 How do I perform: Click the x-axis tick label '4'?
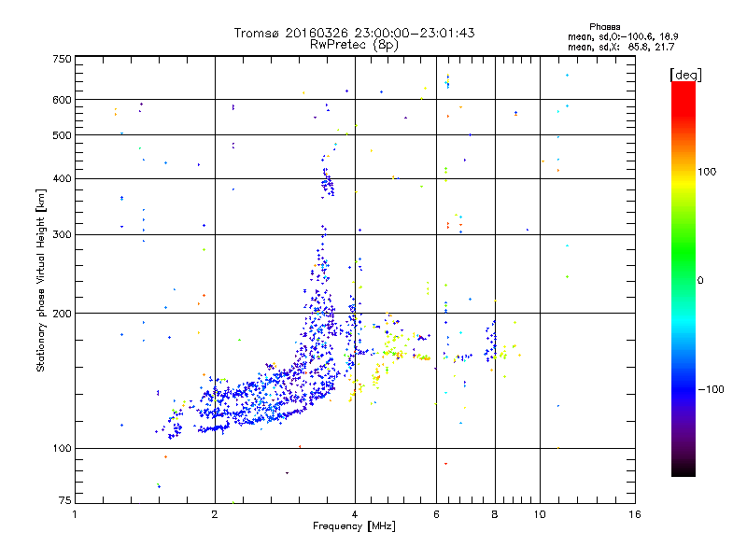pos(355,514)
